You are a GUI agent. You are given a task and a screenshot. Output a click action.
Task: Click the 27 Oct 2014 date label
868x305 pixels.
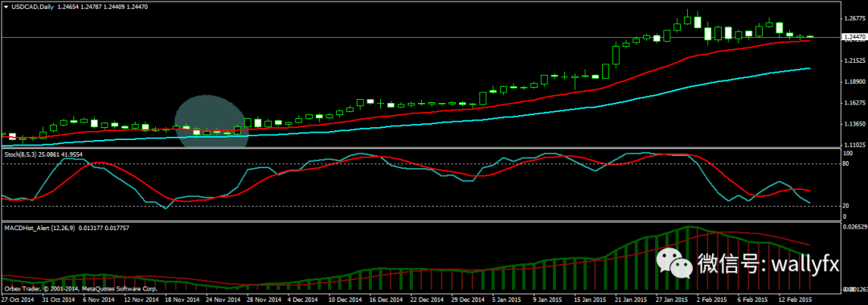[18, 299]
